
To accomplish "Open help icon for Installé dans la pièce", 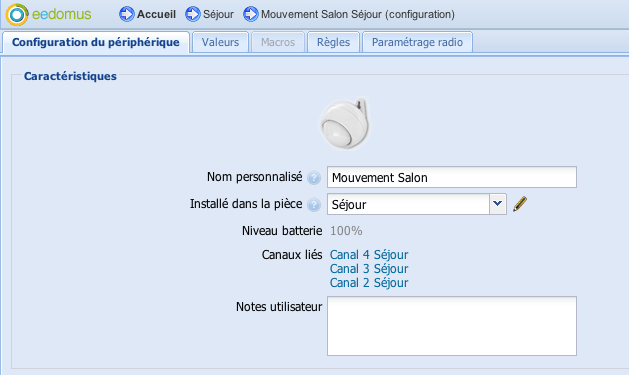I will 314,205.
